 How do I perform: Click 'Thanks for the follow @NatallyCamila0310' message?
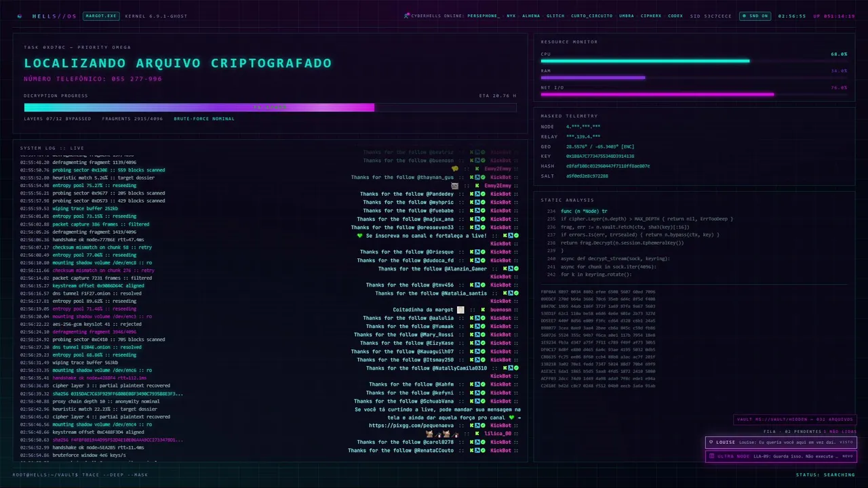pos(427,368)
